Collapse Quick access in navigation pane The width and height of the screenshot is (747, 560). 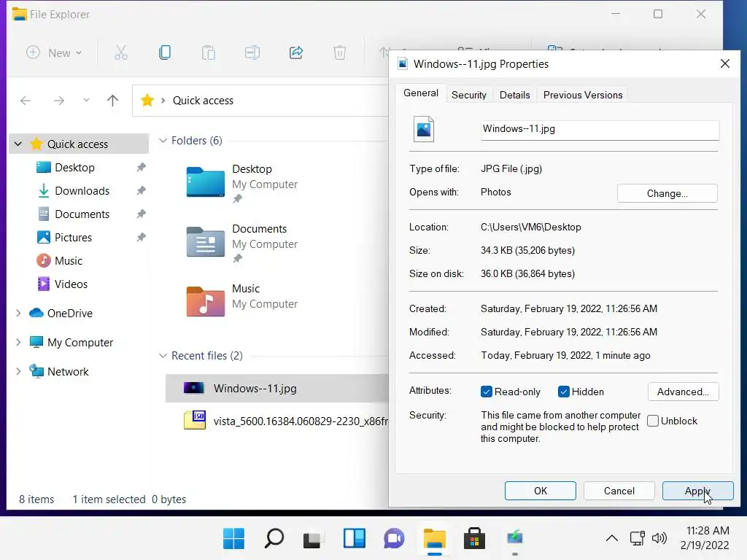point(18,144)
